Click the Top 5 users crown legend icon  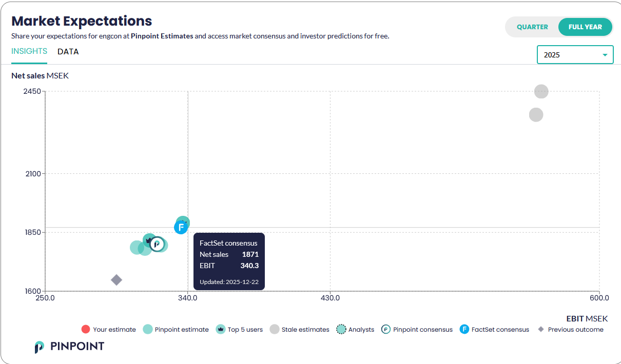tap(221, 330)
